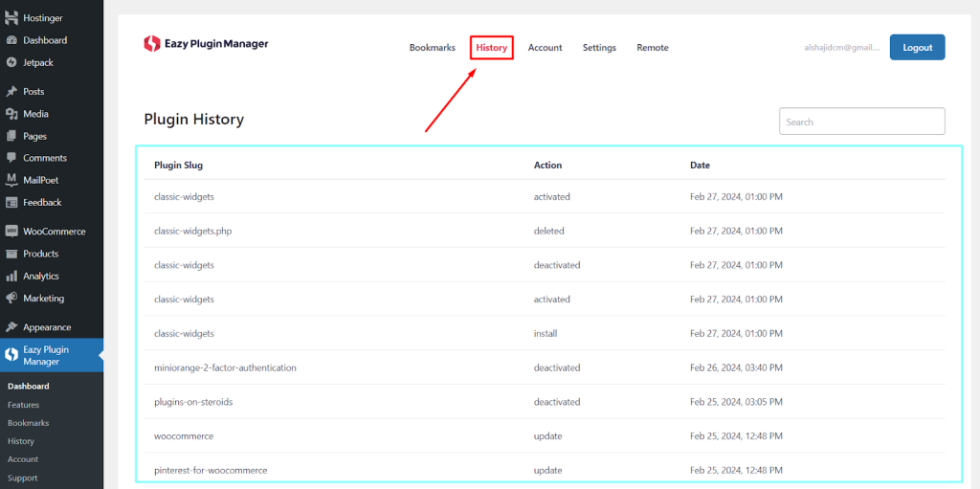Click the Date column header
Image resolution: width=980 pixels, height=489 pixels.
[700, 166]
